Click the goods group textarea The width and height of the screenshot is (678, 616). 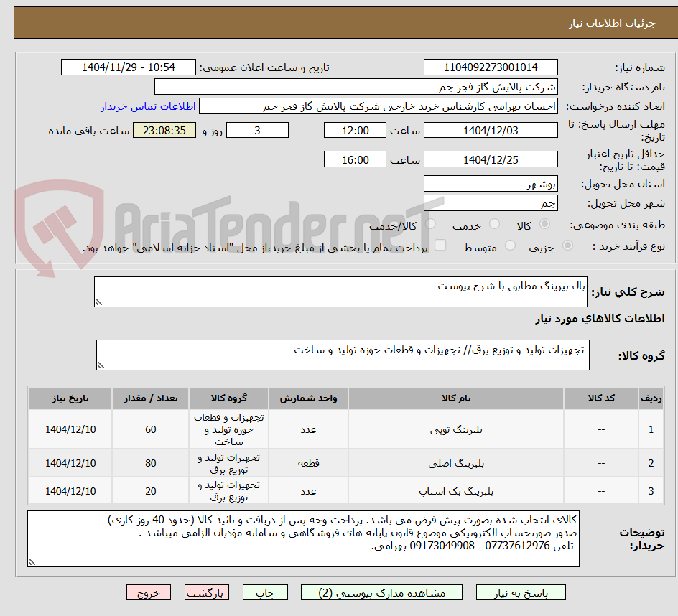click(343, 355)
